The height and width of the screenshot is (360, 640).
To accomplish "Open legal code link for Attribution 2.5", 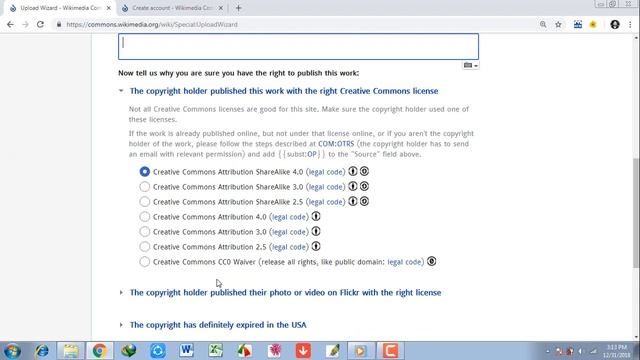I will coord(289,247).
